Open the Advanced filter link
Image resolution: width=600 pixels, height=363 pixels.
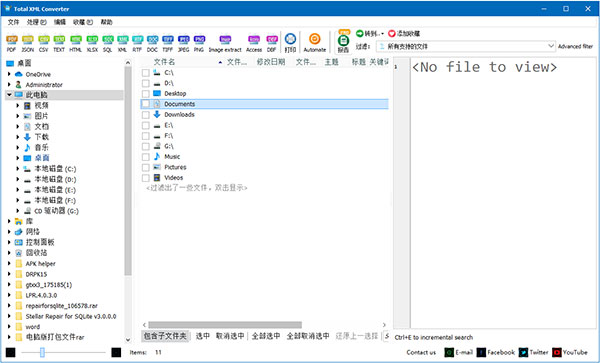pos(576,46)
